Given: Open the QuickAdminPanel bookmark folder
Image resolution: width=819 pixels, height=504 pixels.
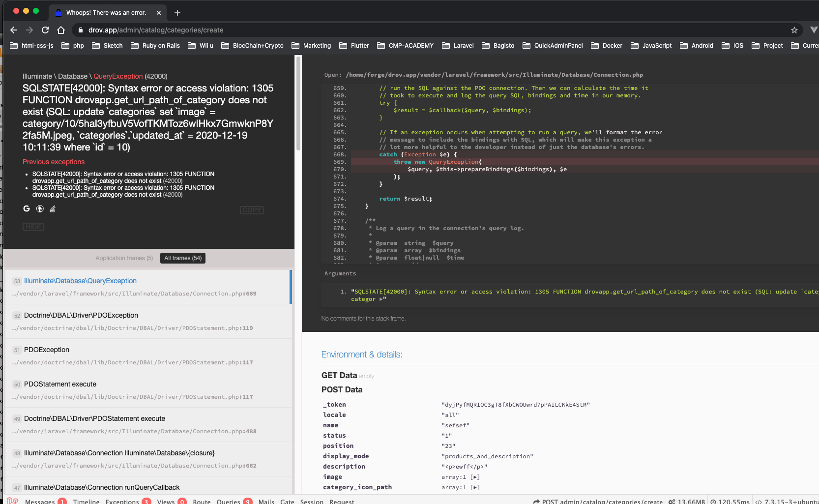Looking at the screenshot, I should click(x=553, y=46).
